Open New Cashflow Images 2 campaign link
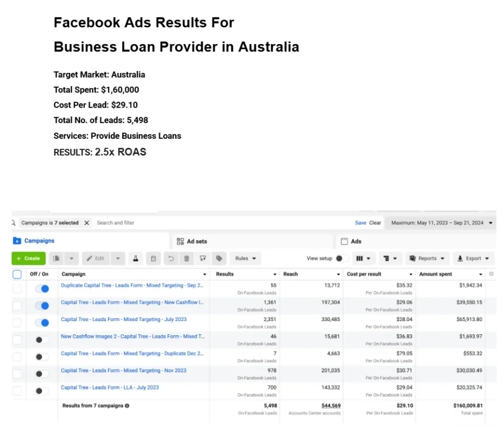This screenshot has width=504, height=433. pyautogui.click(x=132, y=336)
